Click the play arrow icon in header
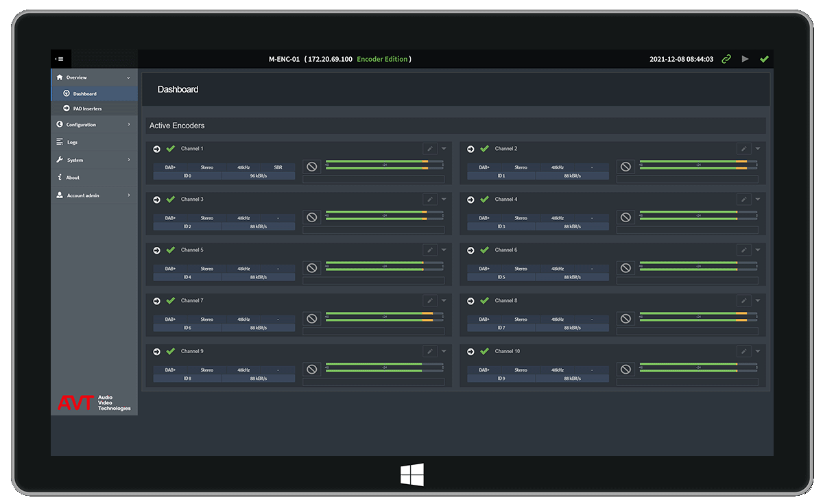Viewport: 823px width, 504px height. click(x=746, y=59)
